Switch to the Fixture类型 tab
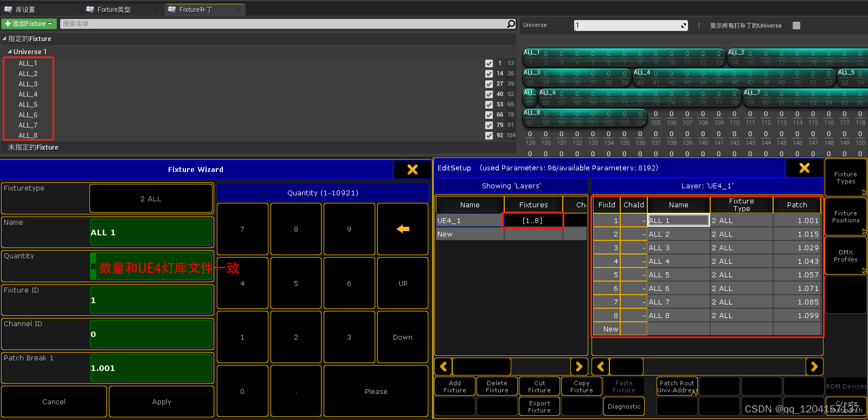 [x=123, y=9]
